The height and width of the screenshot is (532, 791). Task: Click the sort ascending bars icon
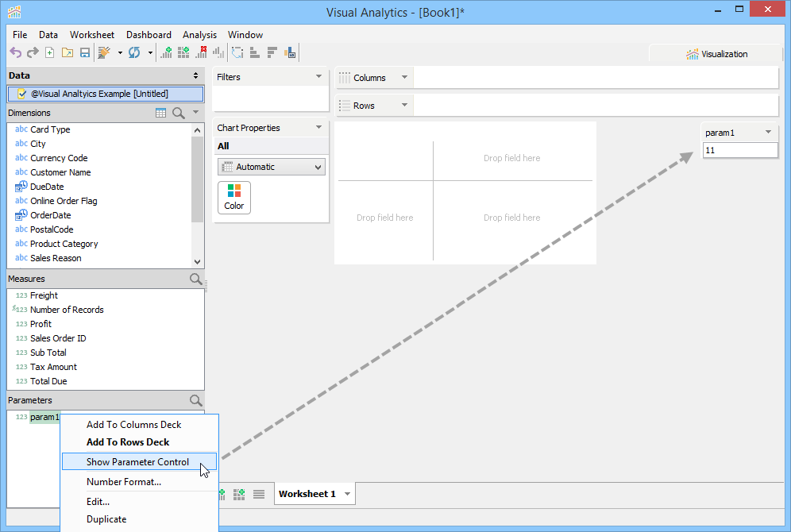[255, 52]
